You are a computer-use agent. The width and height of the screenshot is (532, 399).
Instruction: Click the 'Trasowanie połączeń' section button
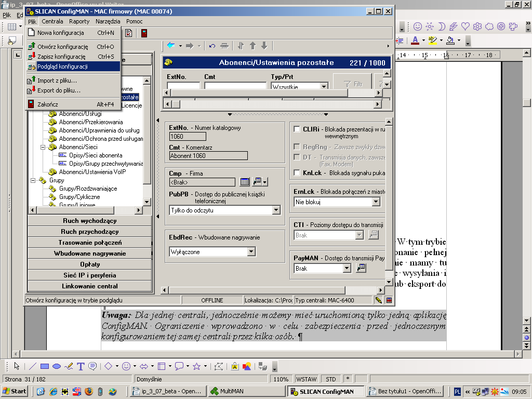[x=89, y=243]
